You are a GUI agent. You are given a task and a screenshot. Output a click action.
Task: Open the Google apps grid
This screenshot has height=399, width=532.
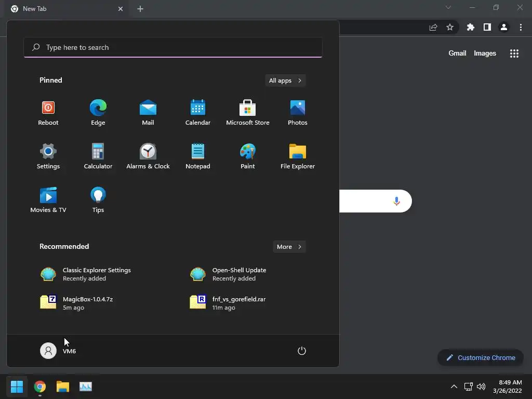click(x=514, y=54)
